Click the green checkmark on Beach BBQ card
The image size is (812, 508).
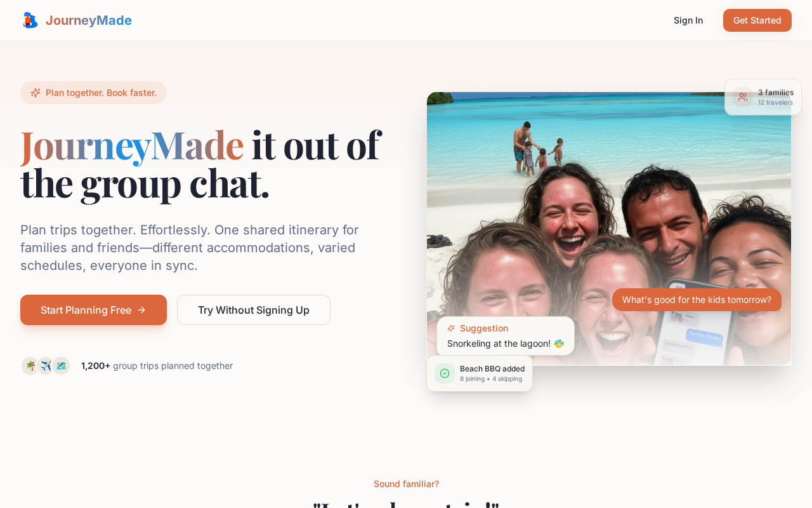(445, 373)
